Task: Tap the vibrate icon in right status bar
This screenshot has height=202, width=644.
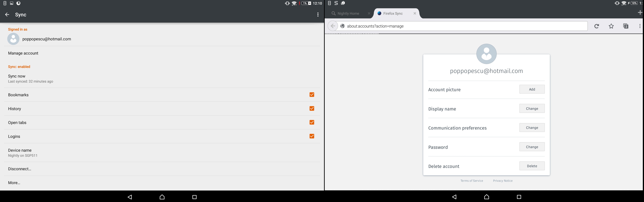Action: [617, 3]
